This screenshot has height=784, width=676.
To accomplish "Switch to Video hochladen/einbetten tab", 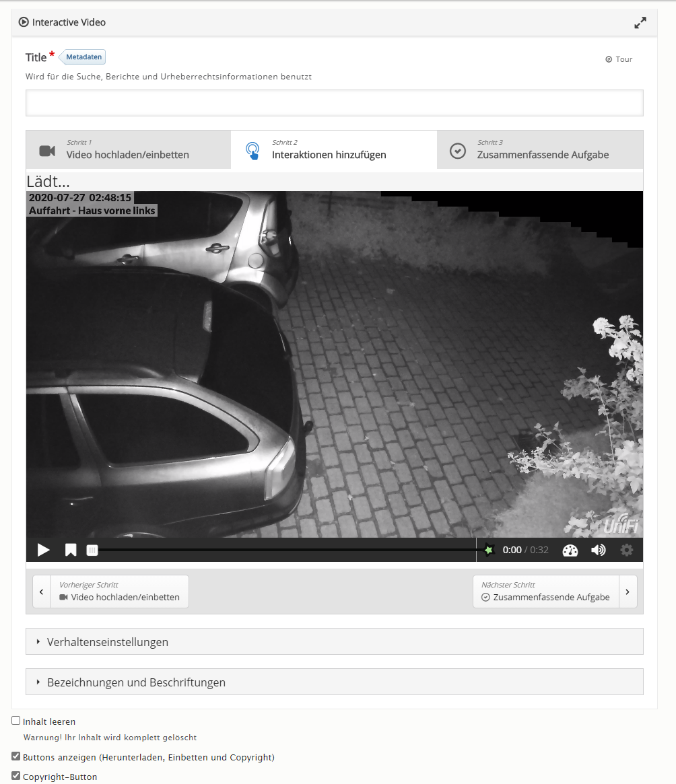I will 129,149.
